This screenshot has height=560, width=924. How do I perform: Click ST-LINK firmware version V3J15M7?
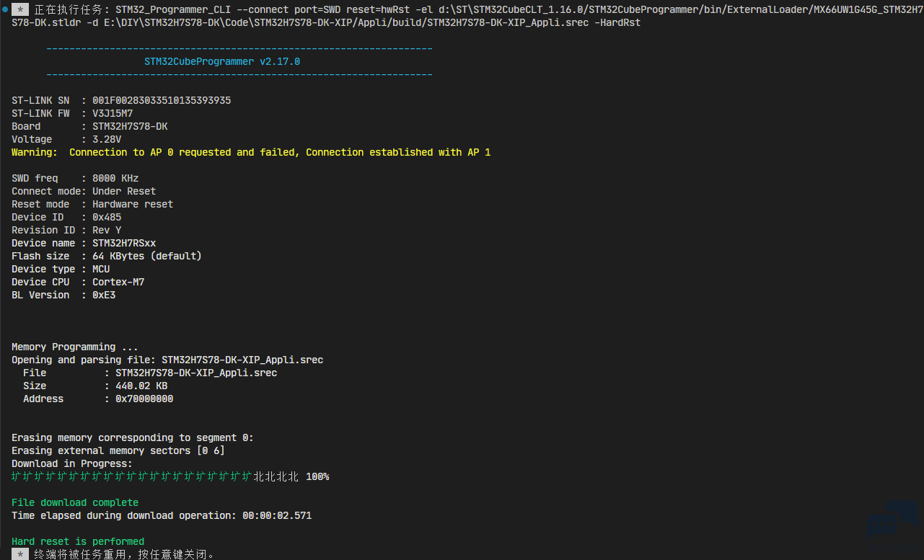(x=113, y=113)
